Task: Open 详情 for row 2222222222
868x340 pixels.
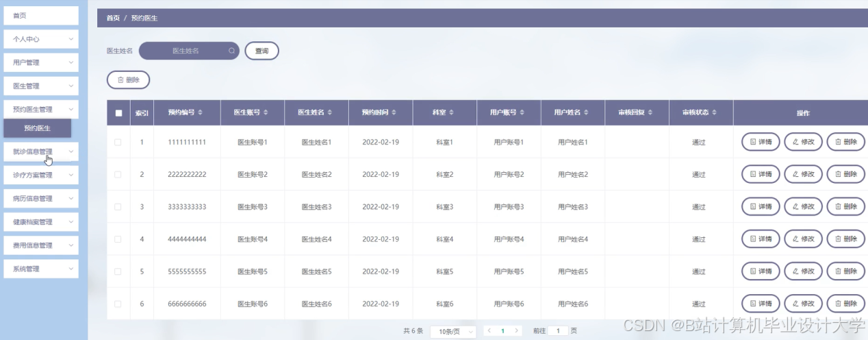Action: 761,174
